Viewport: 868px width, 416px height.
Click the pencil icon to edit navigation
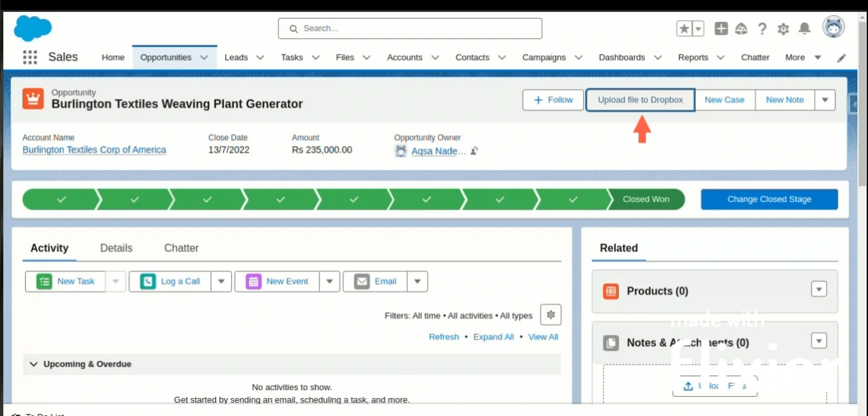tap(841, 58)
